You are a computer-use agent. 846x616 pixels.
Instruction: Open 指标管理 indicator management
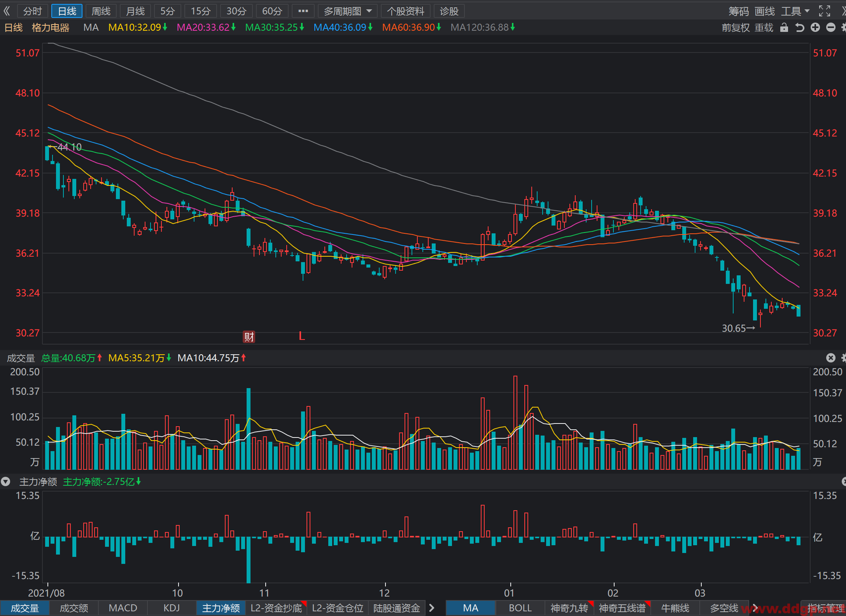tap(823, 608)
